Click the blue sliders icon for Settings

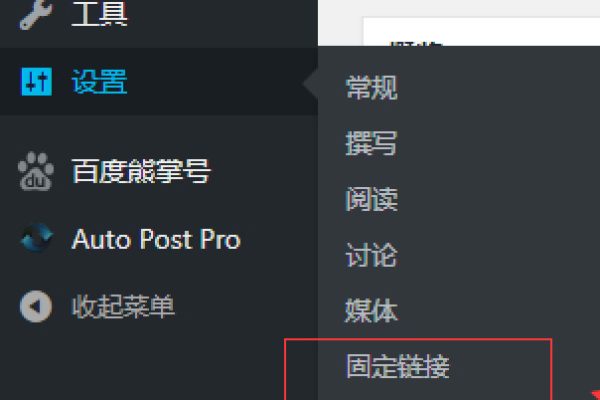36,82
